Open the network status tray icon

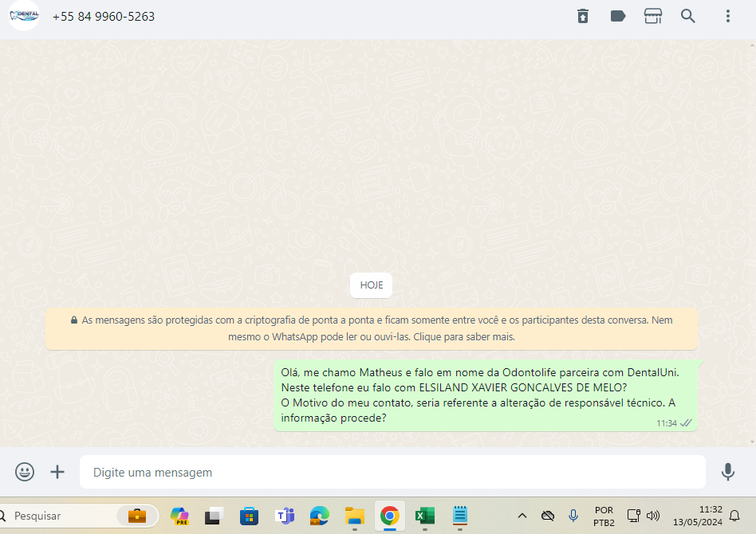633,516
